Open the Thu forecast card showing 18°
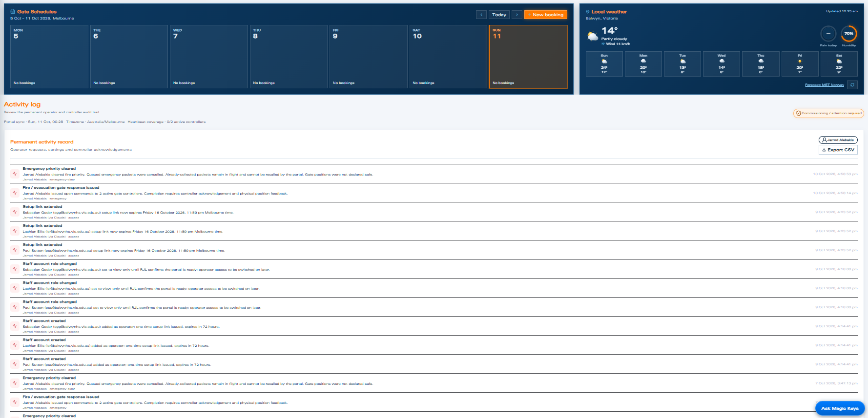Image resolution: width=868 pixels, height=418 pixels. [x=761, y=64]
